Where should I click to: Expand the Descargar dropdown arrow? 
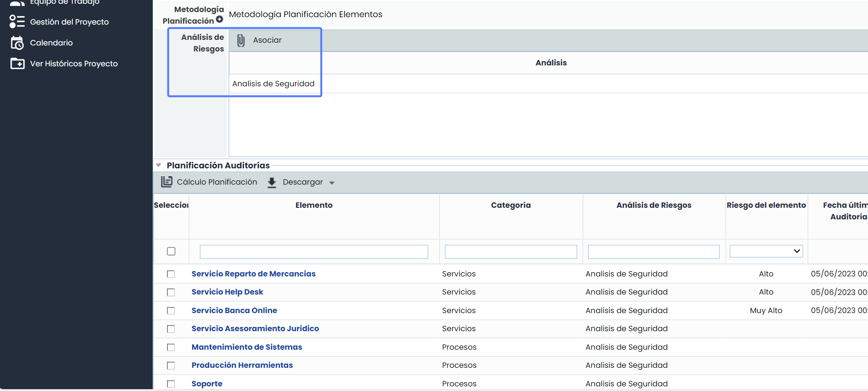pyautogui.click(x=332, y=183)
